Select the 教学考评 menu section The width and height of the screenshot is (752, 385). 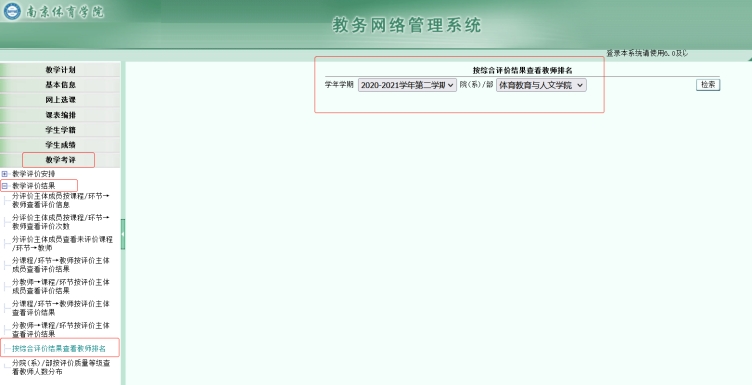60,160
